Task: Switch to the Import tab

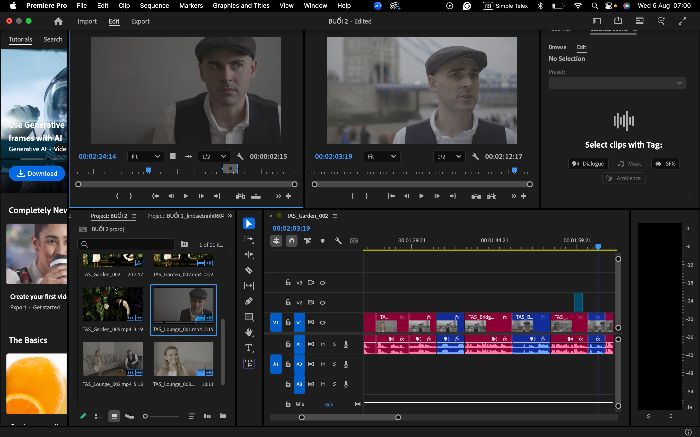Action: (87, 21)
